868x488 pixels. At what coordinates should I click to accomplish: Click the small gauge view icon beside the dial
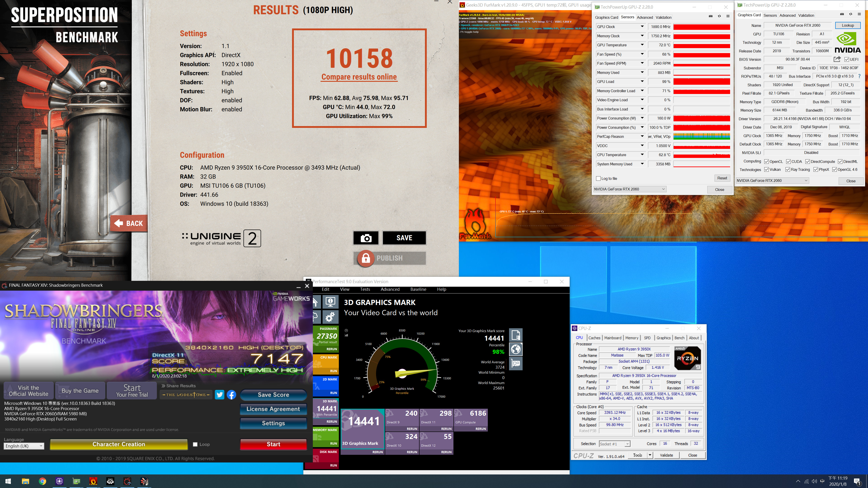click(346, 330)
